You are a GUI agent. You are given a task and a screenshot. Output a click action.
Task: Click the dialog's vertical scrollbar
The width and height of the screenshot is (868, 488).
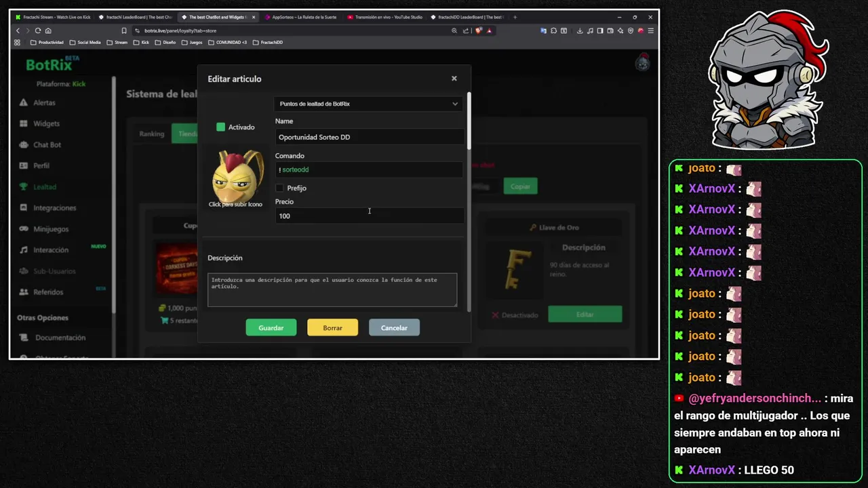[469, 121]
